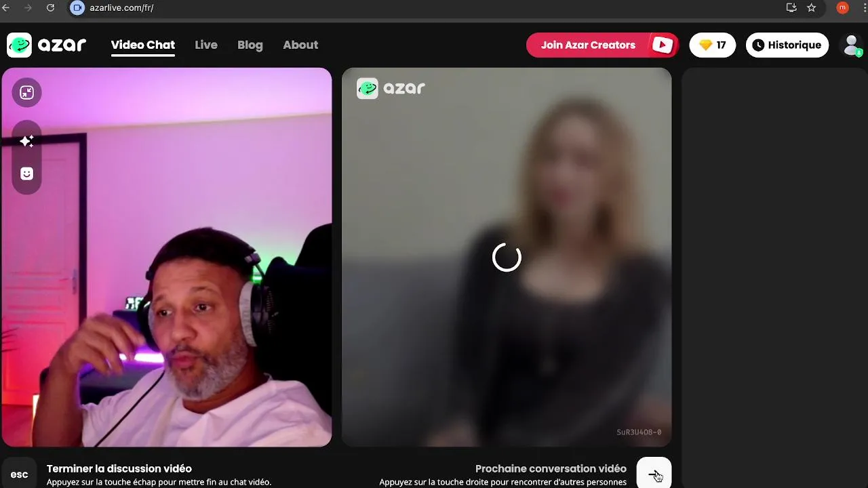Click the camera site-info icon in address bar
The height and width of the screenshot is (488, 868).
[77, 8]
